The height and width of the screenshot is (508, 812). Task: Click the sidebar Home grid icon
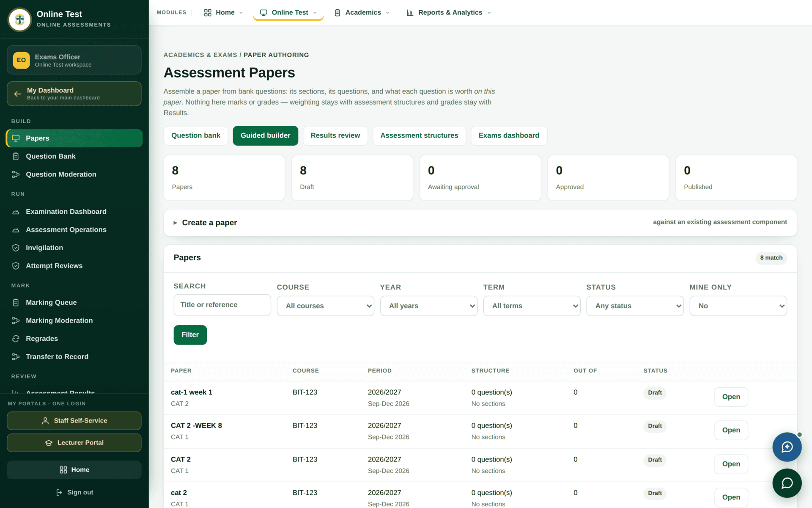click(63, 470)
